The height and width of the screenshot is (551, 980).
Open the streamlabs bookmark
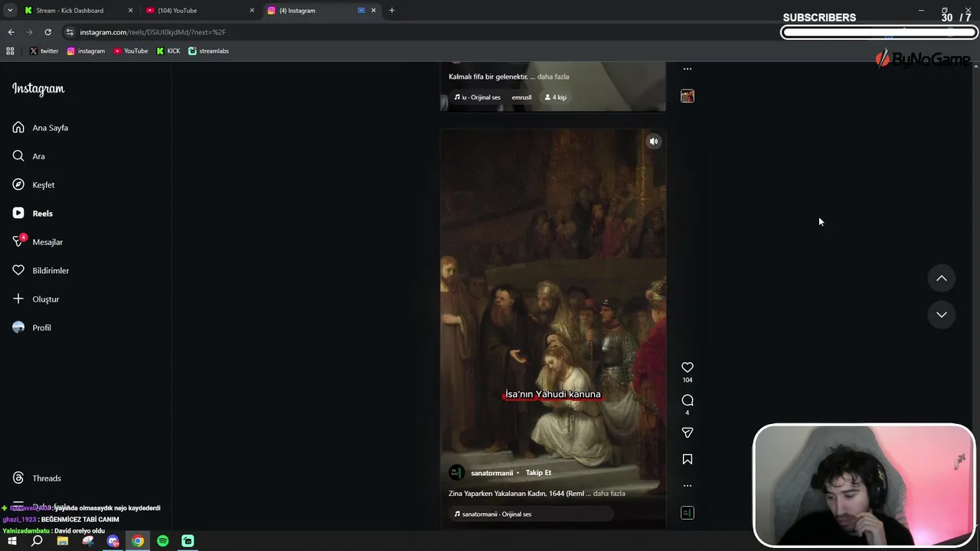[208, 51]
